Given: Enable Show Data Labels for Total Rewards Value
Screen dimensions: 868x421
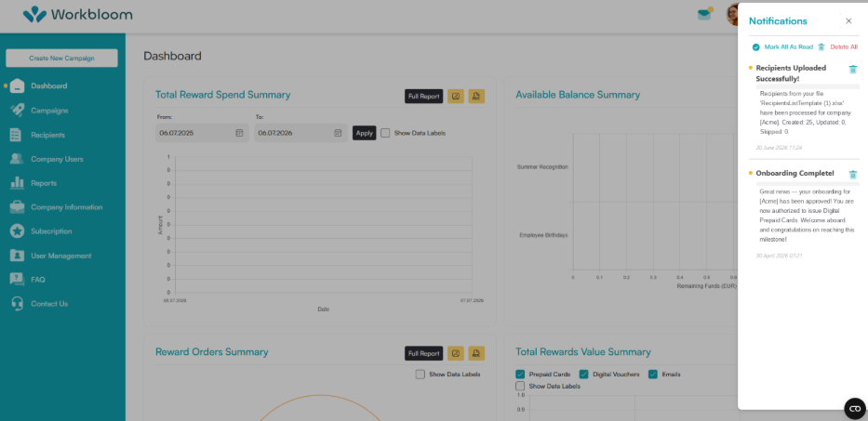Looking at the screenshot, I should pos(520,386).
